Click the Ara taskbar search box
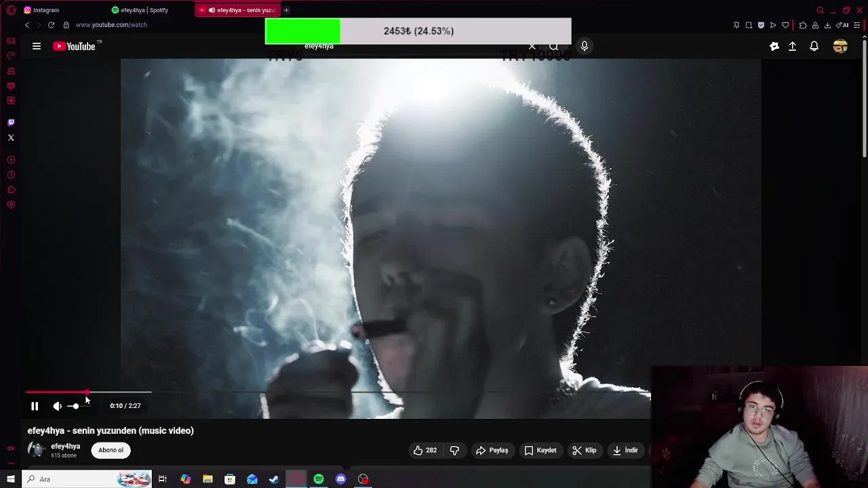Viewport: 868px width, 488px height. tap(87, 479)
